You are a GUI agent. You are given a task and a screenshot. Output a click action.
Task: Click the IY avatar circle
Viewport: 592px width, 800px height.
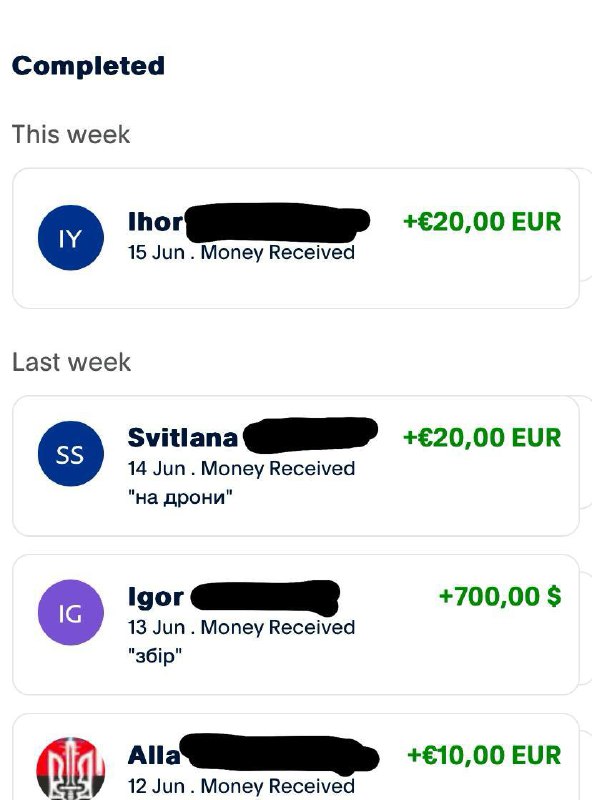tap(70, 238)
